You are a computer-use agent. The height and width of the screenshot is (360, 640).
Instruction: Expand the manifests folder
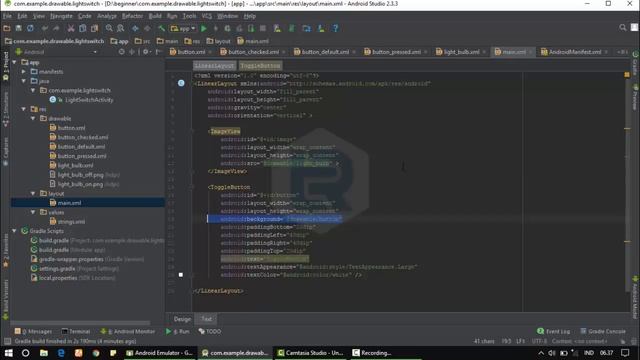(x=24, y=71)
